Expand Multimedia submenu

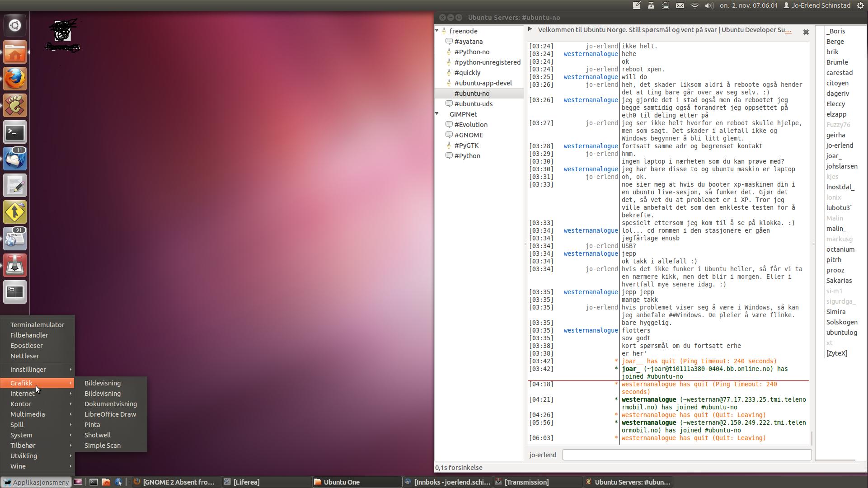point(38,414)
